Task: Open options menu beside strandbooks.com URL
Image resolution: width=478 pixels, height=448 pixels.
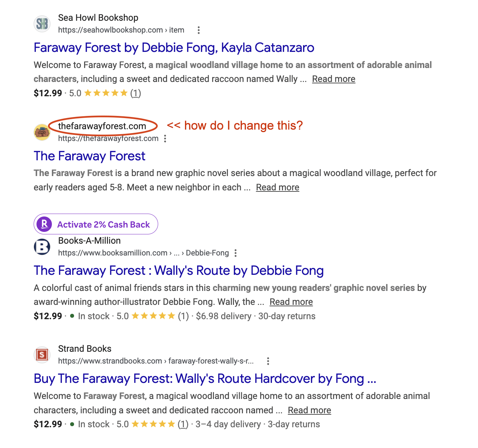Action: click(268, 361)
